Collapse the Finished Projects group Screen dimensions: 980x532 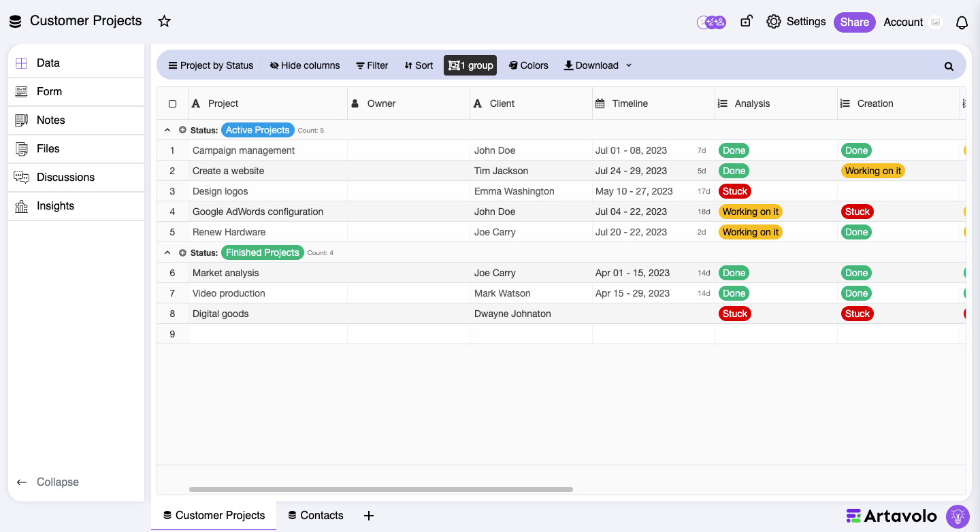click(x=167, y=252)
